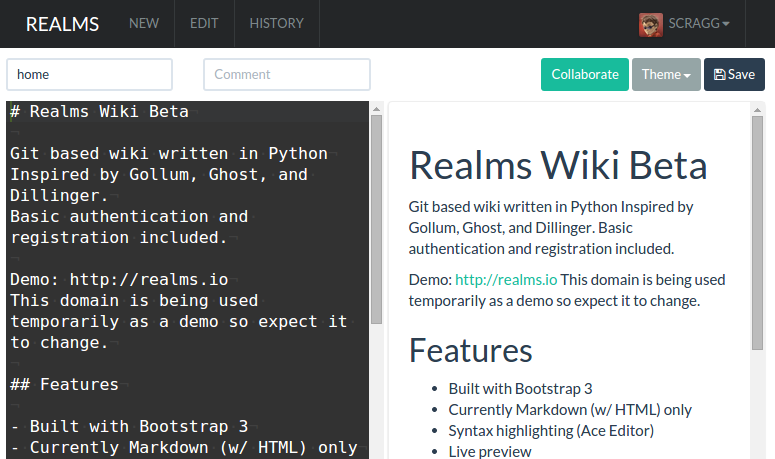Expand the SCRAGG user dropdown
Image resolution: width=775 pixels, height=459 pixels.
(698, 24)
